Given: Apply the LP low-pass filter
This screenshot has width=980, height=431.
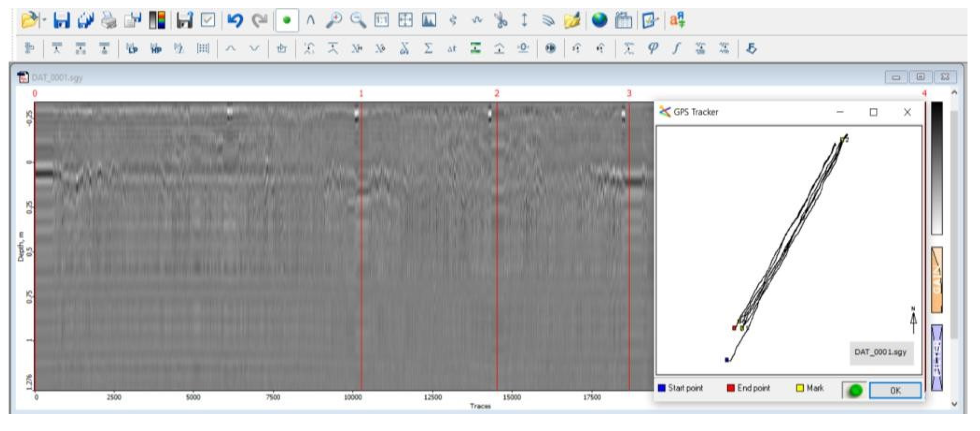Looking at the screenshot, I should click(x=132, y=49).
